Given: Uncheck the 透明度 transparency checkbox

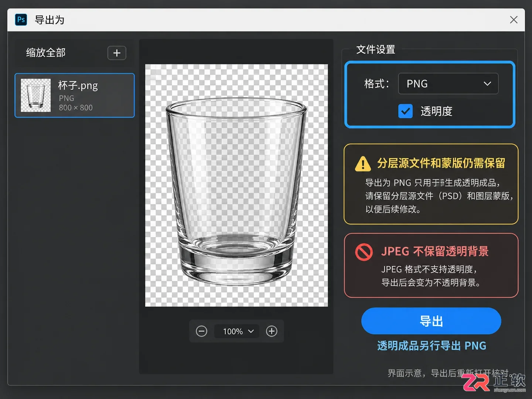Looking at the screenshot, I should coord(405,111).
